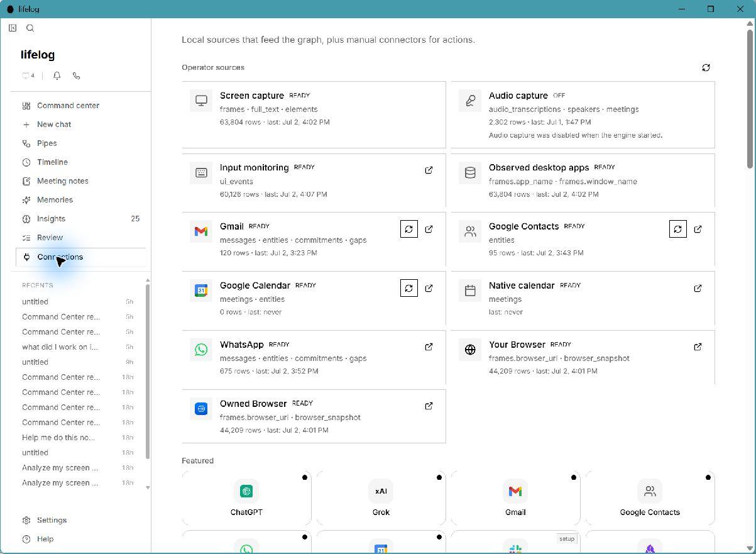
Task: Click the phone call icon
Action: click(77, 75)
